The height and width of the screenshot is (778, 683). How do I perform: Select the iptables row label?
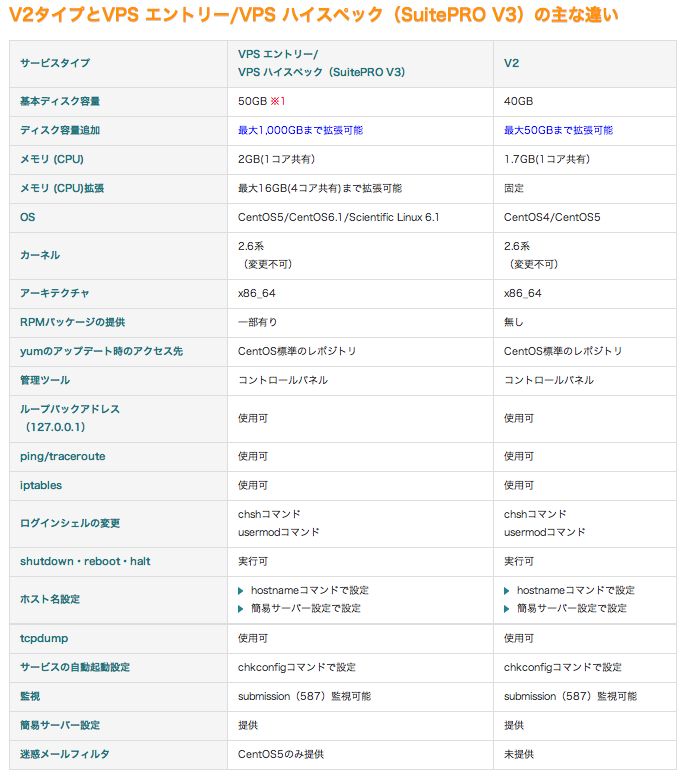pyautogui.click(x=41, y=485)
